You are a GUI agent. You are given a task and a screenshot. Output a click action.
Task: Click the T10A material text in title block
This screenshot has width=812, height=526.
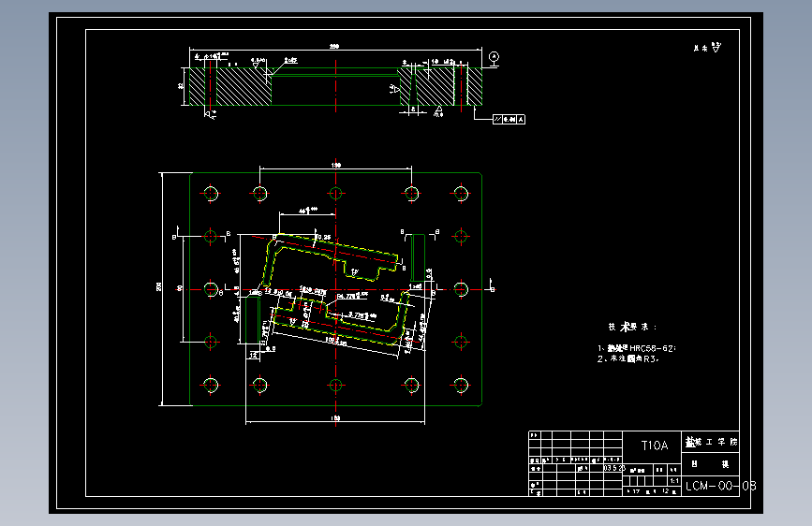pyautogui.click(x=655, y=446)
